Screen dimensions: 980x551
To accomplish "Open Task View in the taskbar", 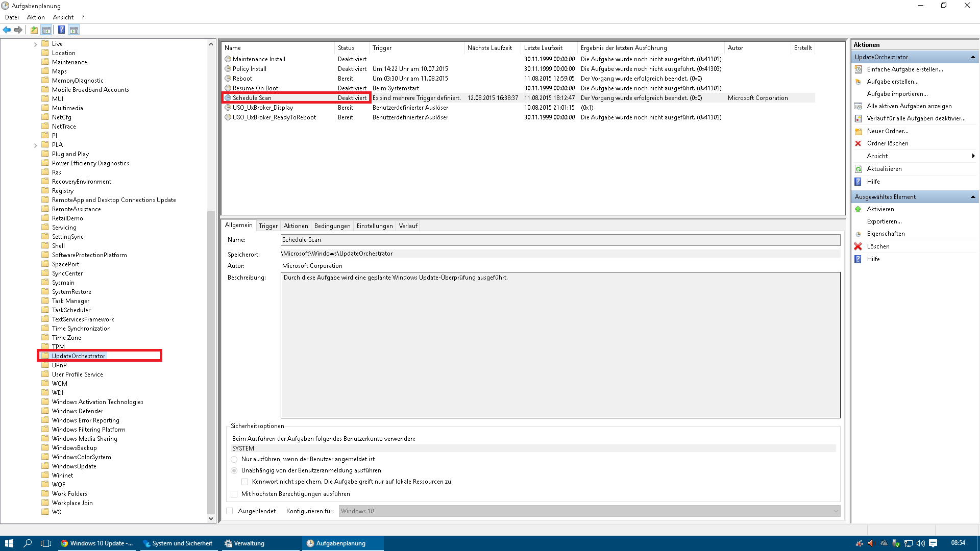I will click(46, 543).
